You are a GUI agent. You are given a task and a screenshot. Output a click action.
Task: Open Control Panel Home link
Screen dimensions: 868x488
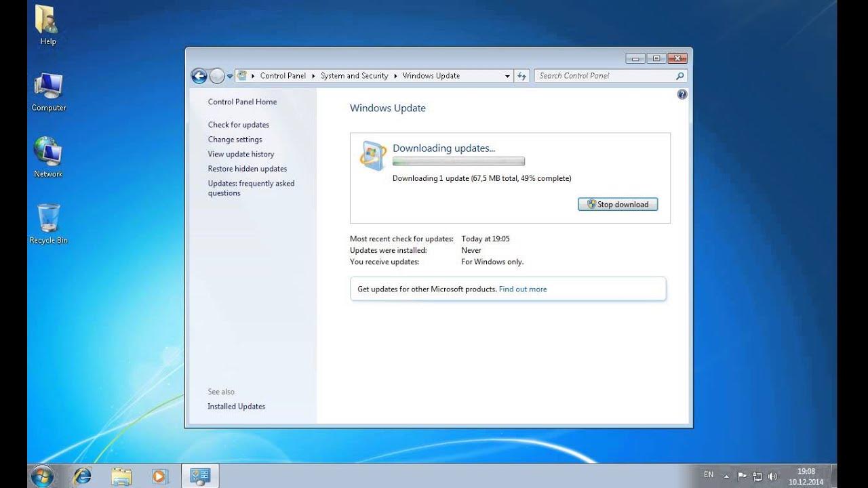coord(242,102)
